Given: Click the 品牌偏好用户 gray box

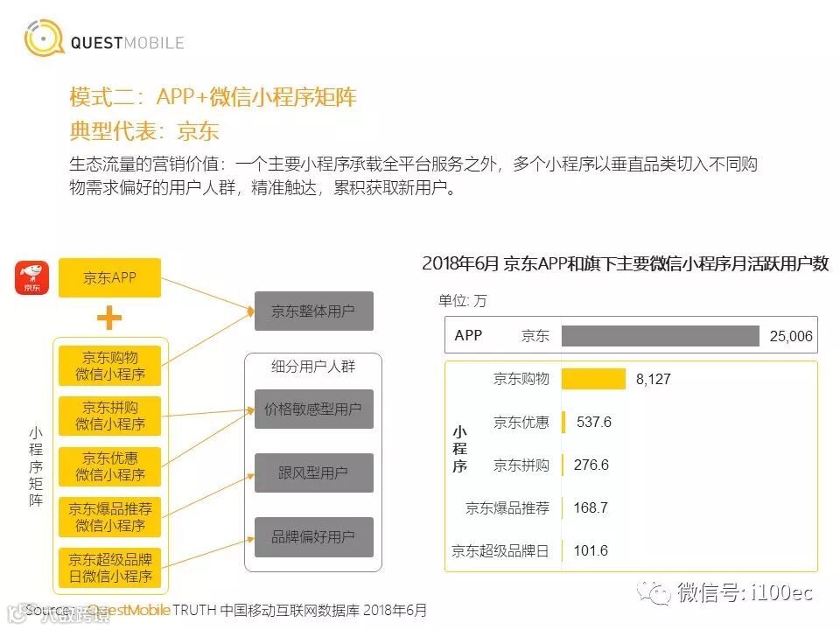Looking at the screenshot, I should pos(313,536).
